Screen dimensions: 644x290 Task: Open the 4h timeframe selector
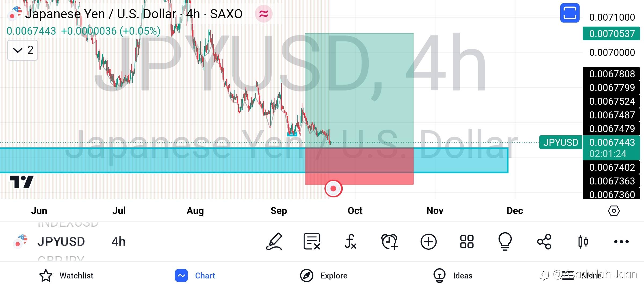(x=118, y=242)
